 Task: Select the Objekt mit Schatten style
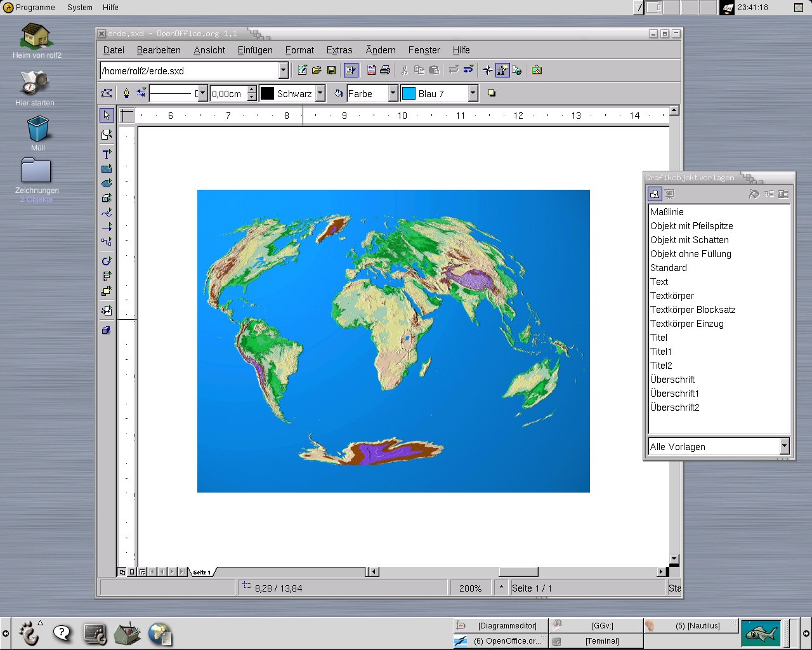(689, 240)
